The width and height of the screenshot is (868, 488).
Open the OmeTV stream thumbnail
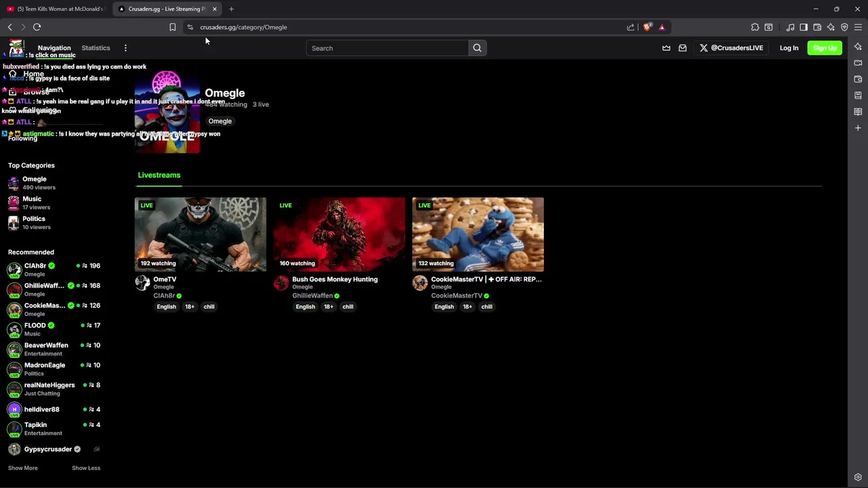(200, 235)
